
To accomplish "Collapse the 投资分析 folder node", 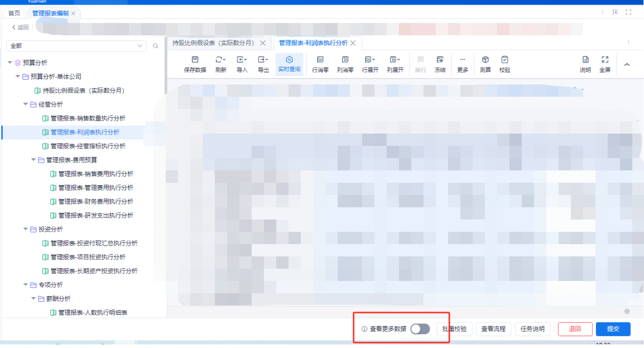I will [x=26, y=229].
